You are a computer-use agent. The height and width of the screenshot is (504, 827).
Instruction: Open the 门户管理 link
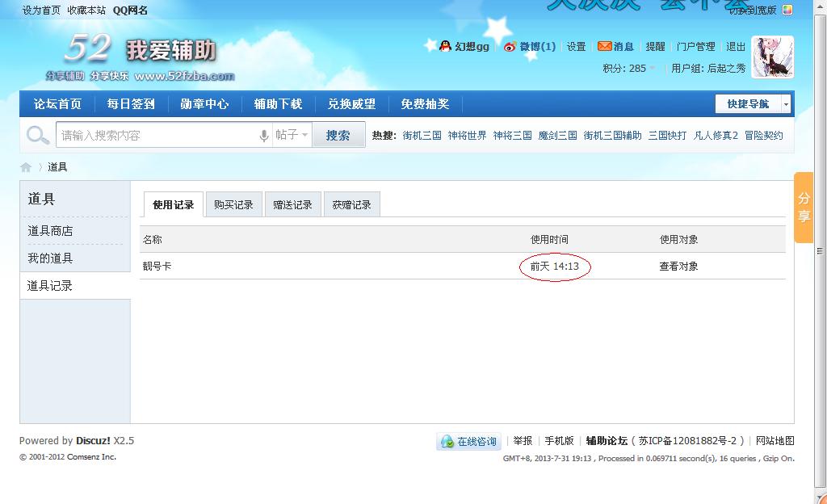695,46
